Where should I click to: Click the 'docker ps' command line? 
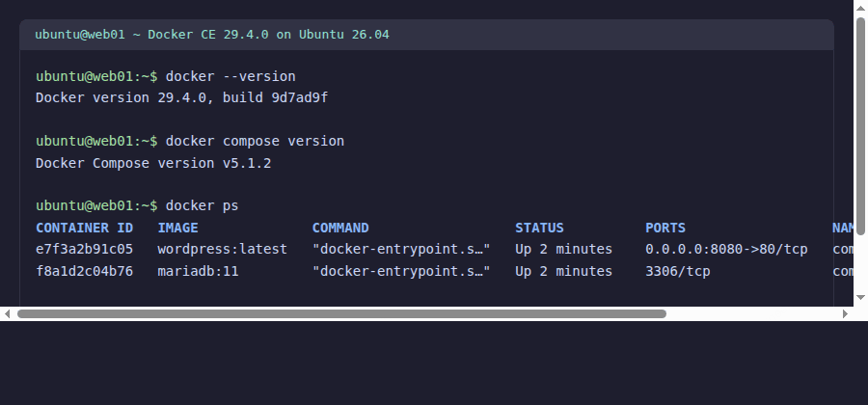[137, 205]
